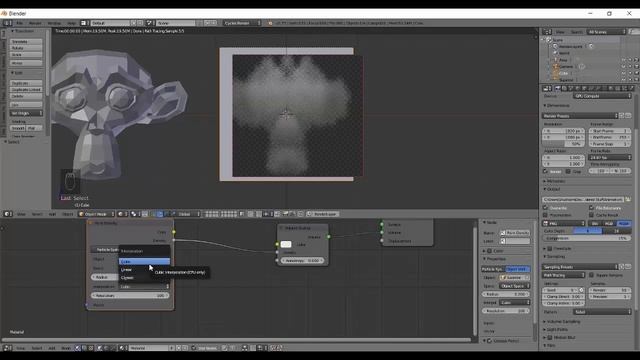Select Linear in interpolation menu
Image resolution: width=640 pixels, height=360 pixels.
tap(144, 269)
